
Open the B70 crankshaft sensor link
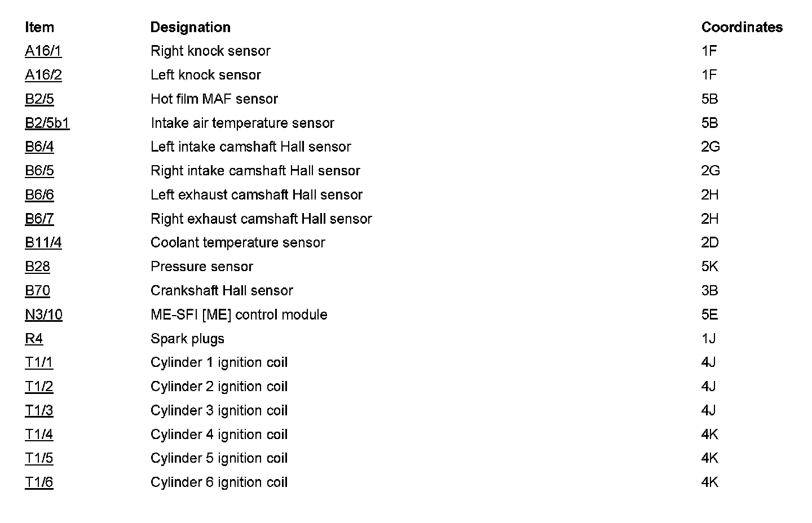(x=37, y=291)
